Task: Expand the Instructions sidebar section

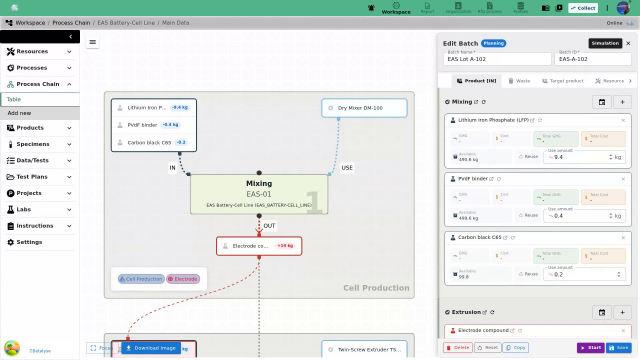Action: click(40, 226)
